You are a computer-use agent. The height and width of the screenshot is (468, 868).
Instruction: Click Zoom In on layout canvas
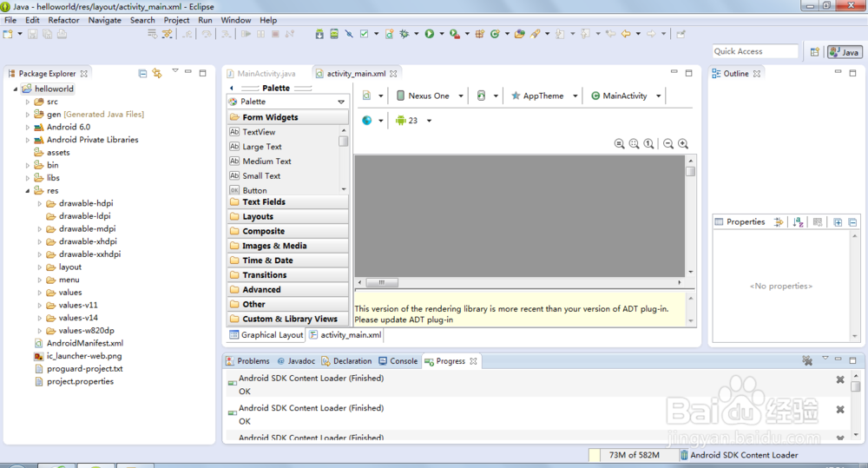click(x=684, y=144)
